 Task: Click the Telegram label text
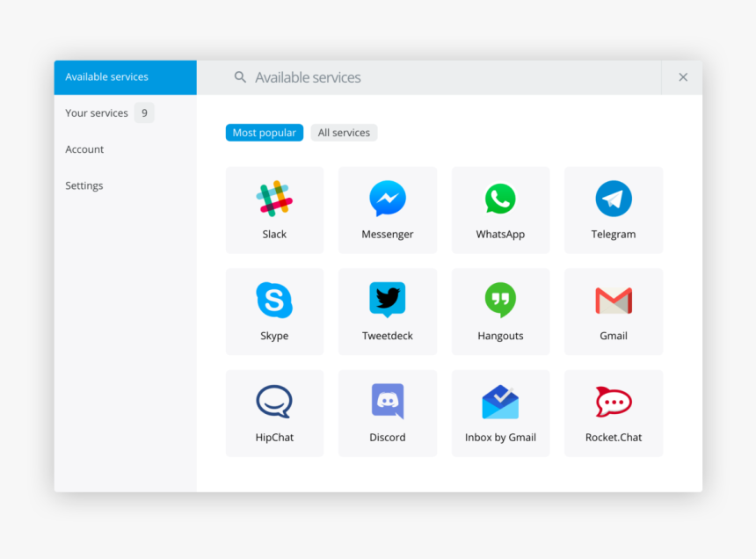(x=614, y=235)
